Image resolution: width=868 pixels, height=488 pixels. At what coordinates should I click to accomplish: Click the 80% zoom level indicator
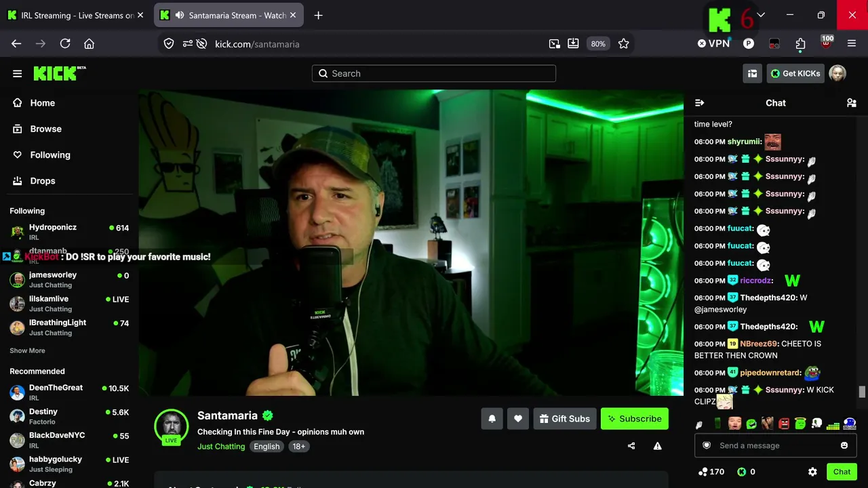pos(598,43)
